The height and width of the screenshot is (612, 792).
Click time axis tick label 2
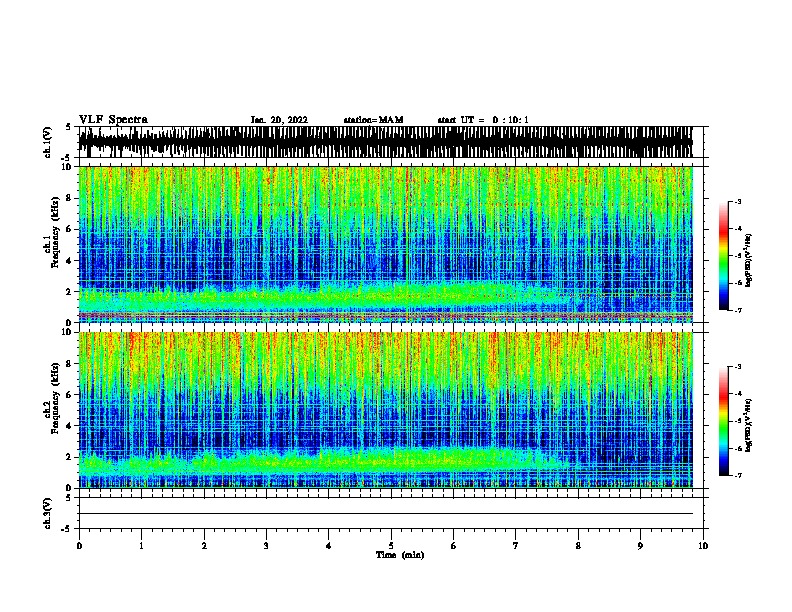click(x=204, y=546)
